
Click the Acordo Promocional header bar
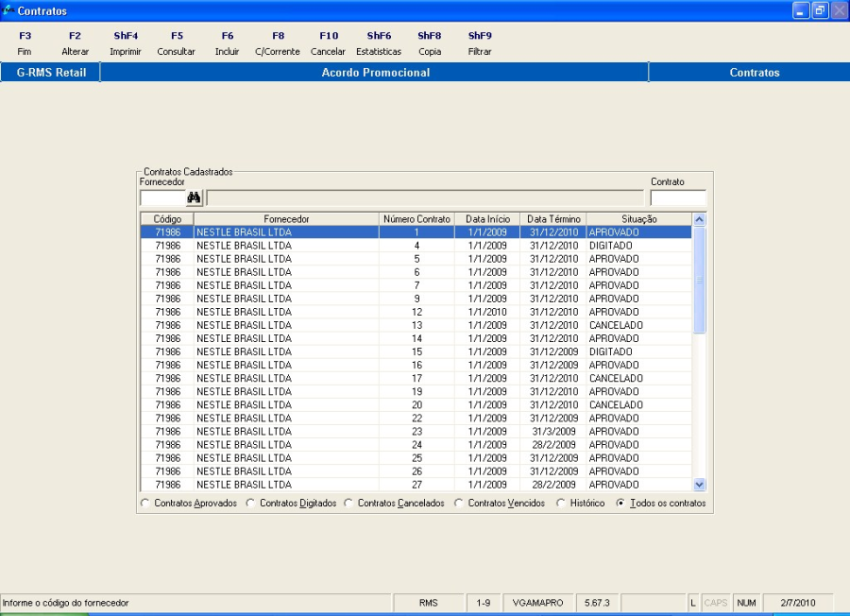(375, 72)
